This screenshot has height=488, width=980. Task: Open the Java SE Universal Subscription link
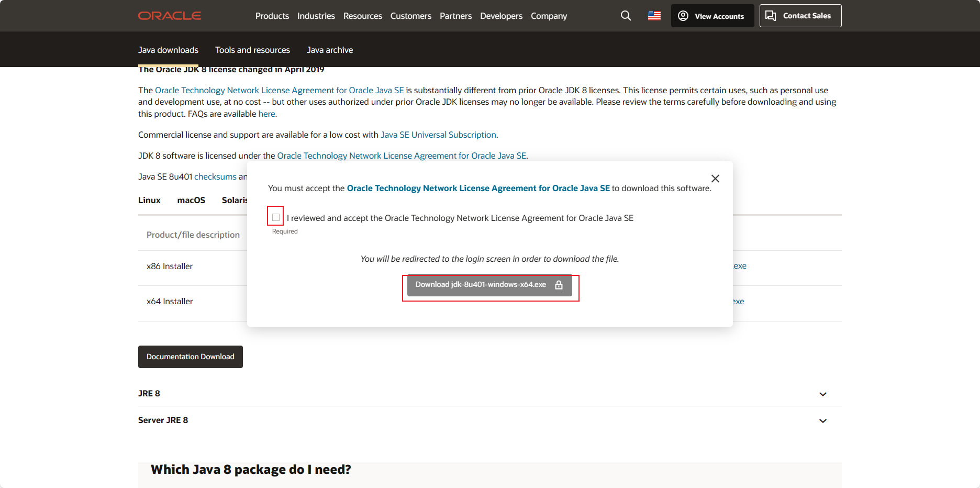439,135
